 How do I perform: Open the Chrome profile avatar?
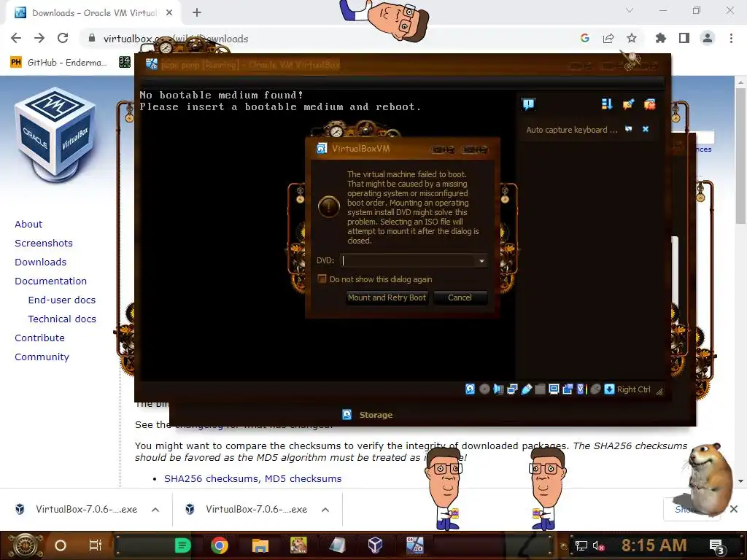[708, 38]
